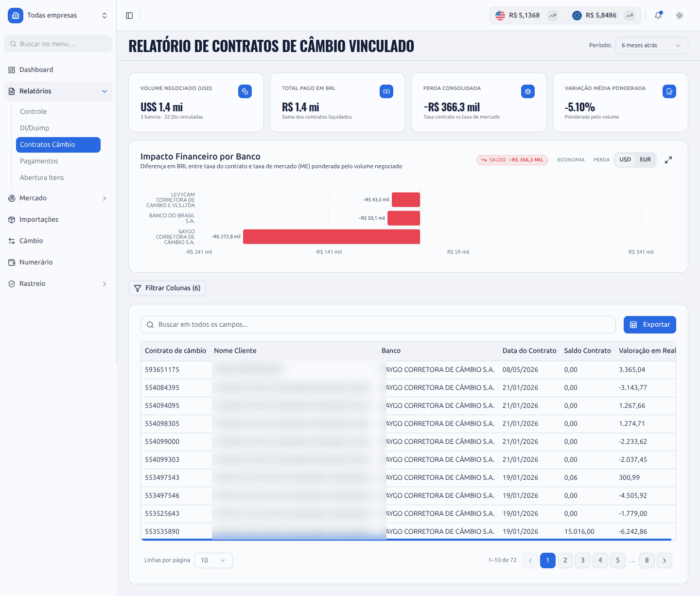Go to Dashboard in sidebar
This screenshot has height=596, width=700.
point(58,70)
